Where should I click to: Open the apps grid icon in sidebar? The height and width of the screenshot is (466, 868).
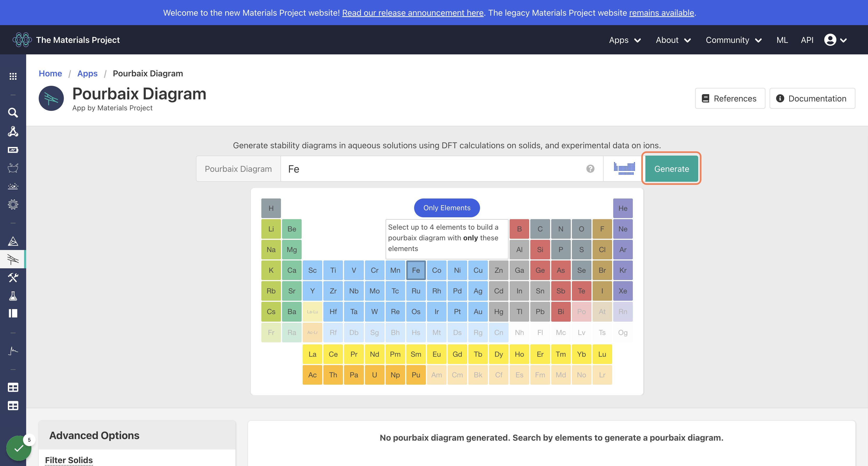pos(13,76)
